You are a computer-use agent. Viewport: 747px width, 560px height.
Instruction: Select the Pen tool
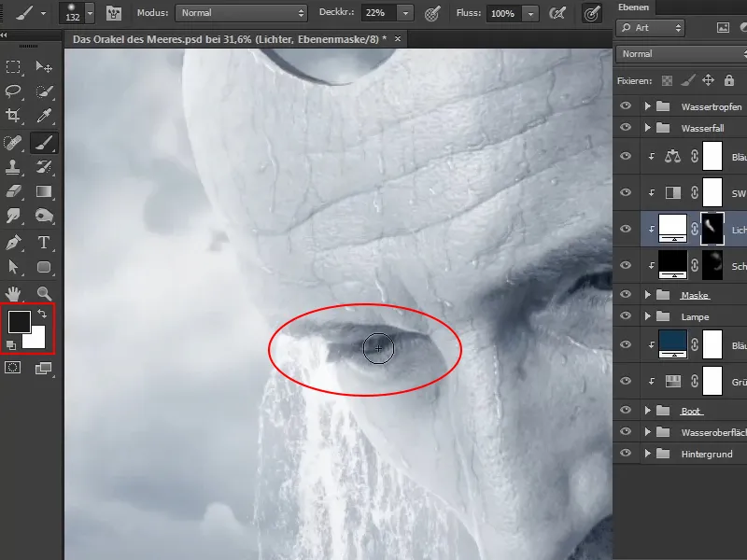pyautogui.click(x=13, y=243)
